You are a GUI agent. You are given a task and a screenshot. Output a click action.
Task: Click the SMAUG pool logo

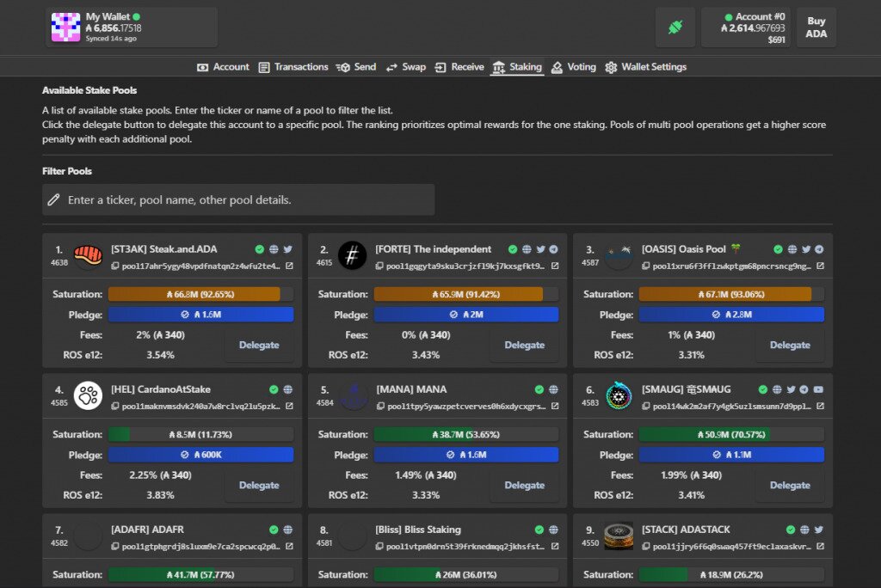click(618, 395)
